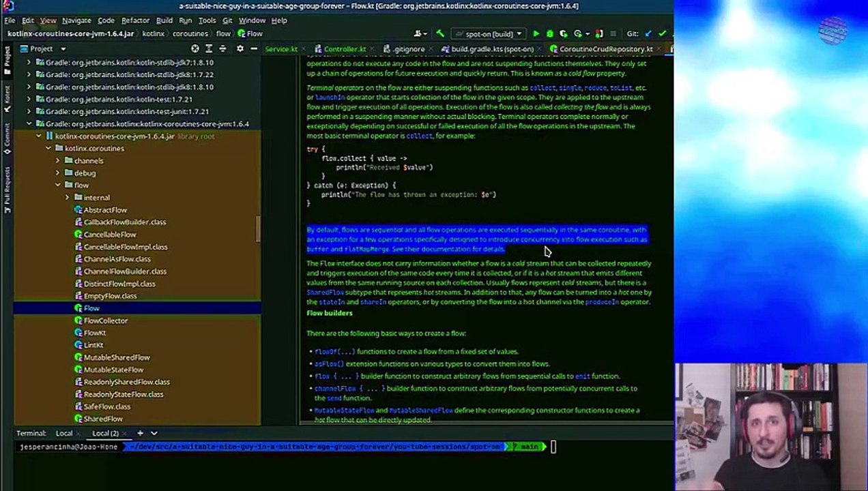
Task: Open terminal options chevron dropdown
Action: click(154, 433)
